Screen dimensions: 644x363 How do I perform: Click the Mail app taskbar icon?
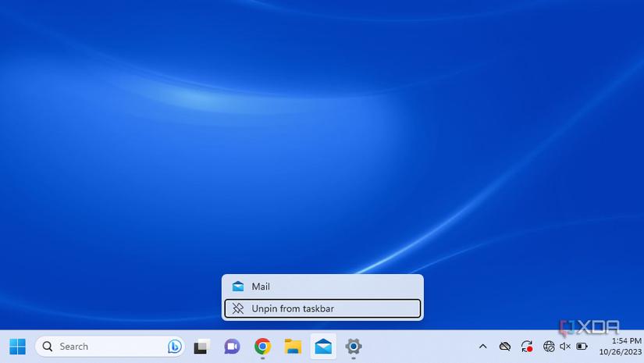pyautogui.click(x=323, y=347)
